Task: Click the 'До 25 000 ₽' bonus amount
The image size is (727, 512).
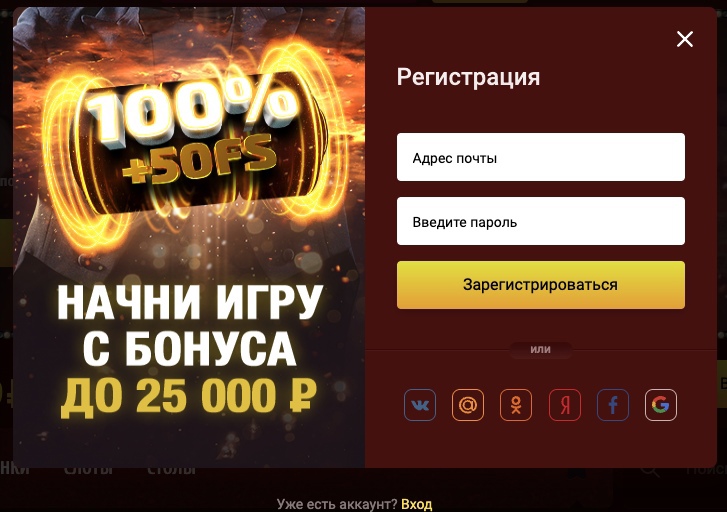Action: tap(189, 395)
